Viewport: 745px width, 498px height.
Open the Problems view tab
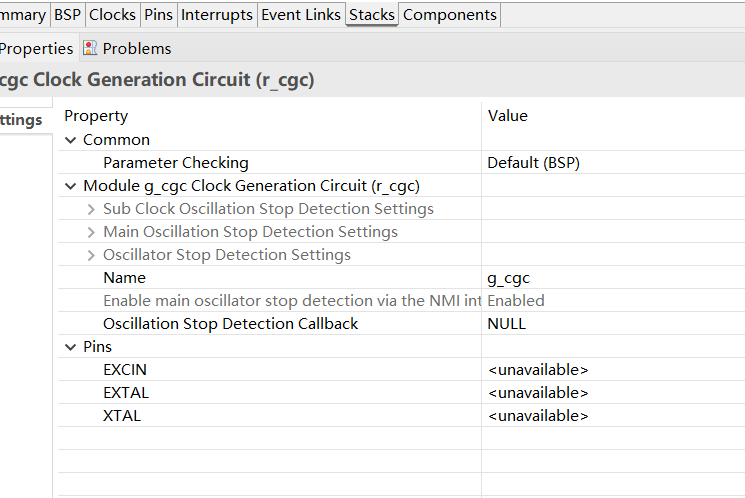136,48
